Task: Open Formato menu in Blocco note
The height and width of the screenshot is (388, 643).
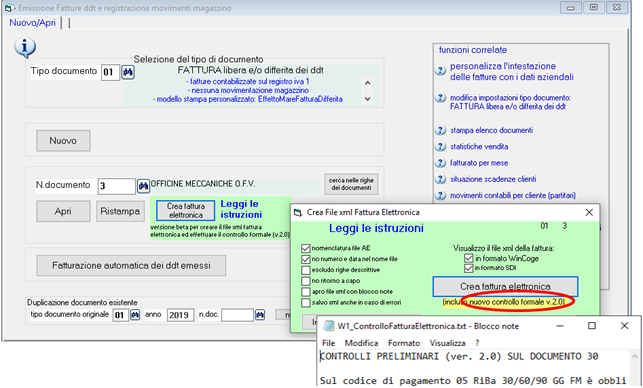Action: (404, 343)
